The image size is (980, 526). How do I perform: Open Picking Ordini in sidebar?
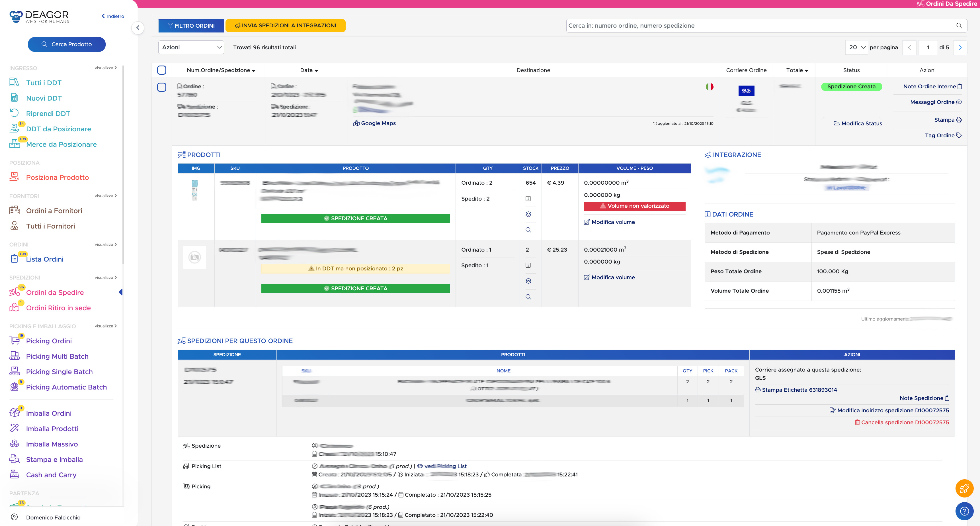tap(49, 341)
